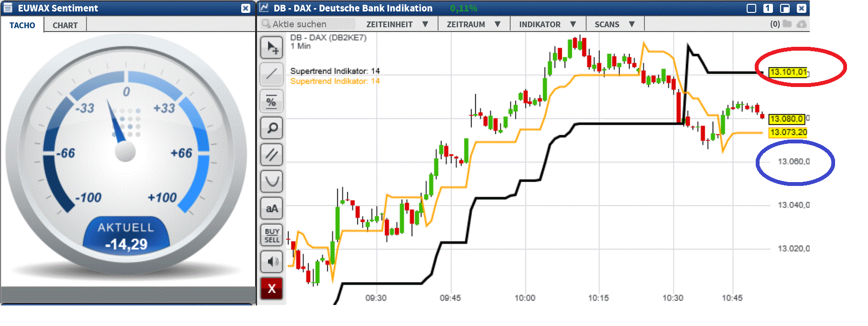868x326 pixels.
Task: Open the BUY SELL order tool
Action: pos(272,235)
